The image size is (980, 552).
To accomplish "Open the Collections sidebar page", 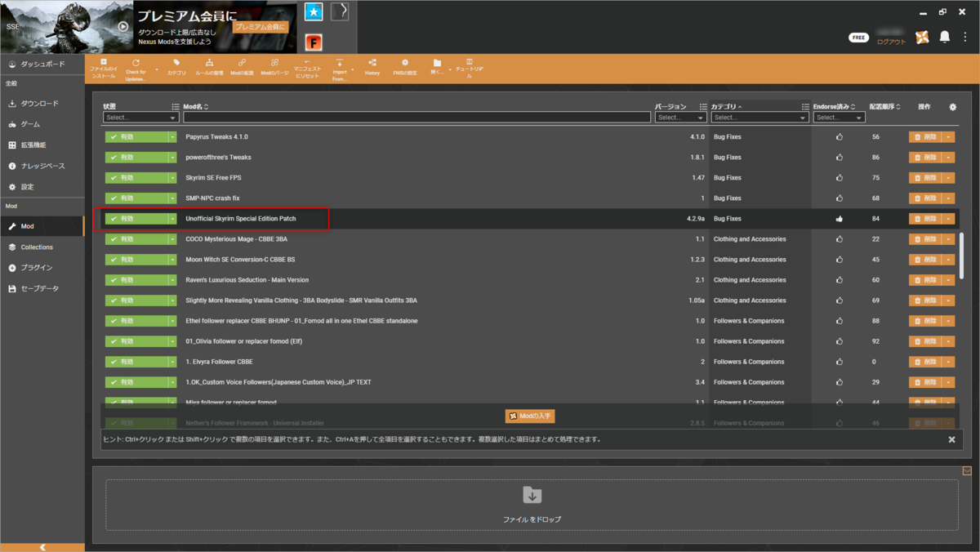I will (42, 247).
